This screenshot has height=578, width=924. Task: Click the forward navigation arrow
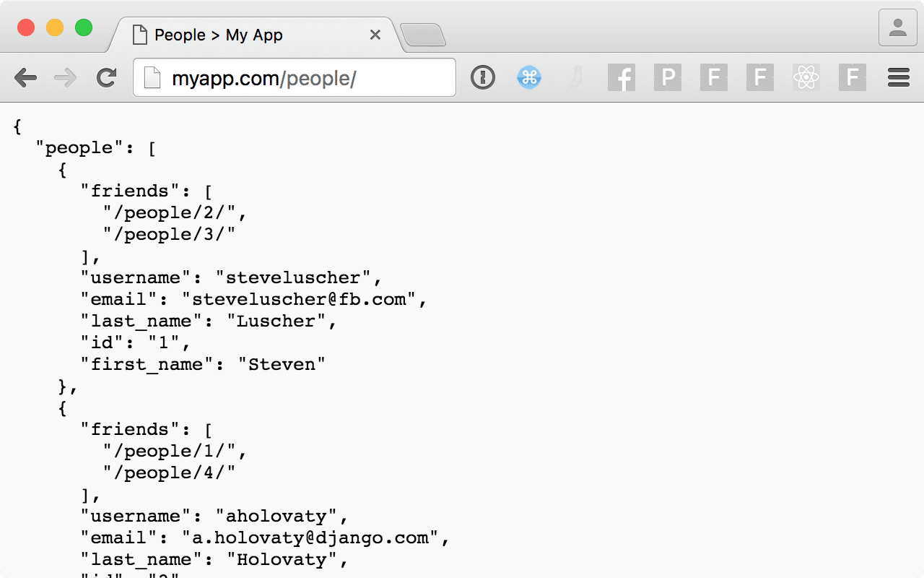[66, 77]
